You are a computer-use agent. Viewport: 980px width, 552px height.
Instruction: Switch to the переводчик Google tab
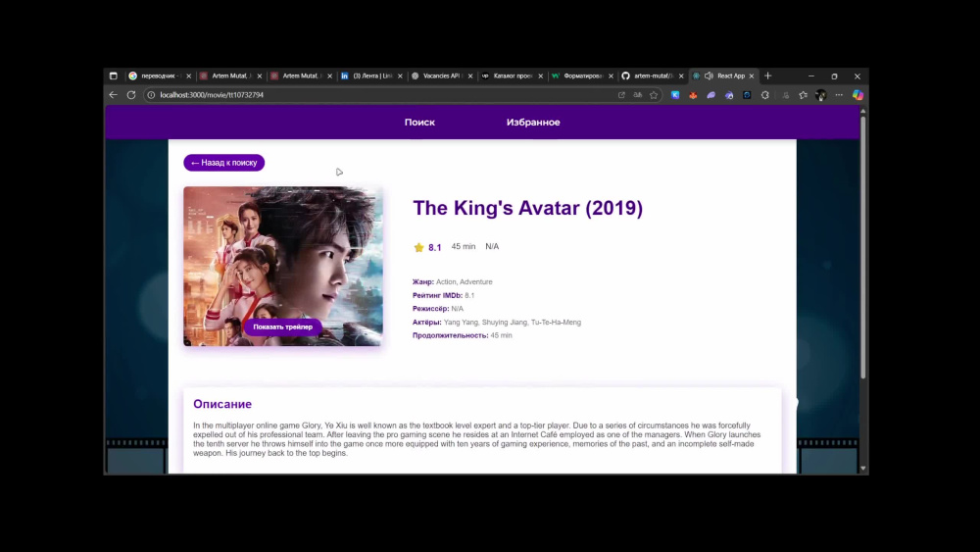coord(160,75)
